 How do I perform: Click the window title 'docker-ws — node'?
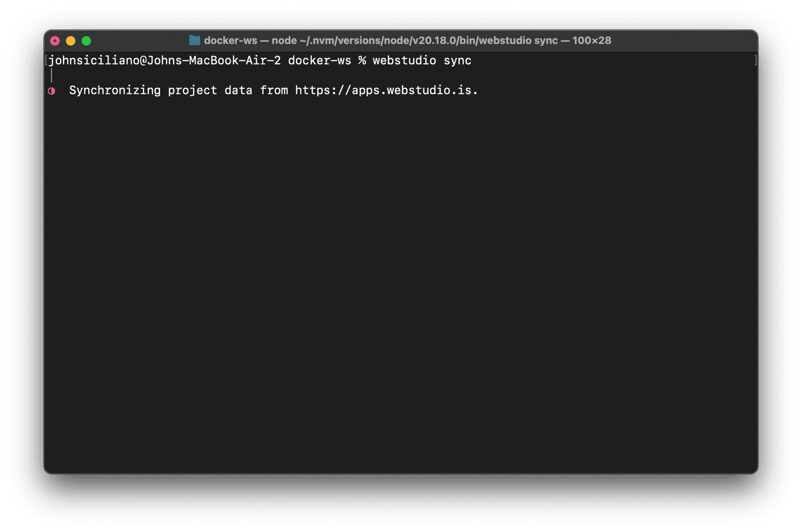coord(250,41)
